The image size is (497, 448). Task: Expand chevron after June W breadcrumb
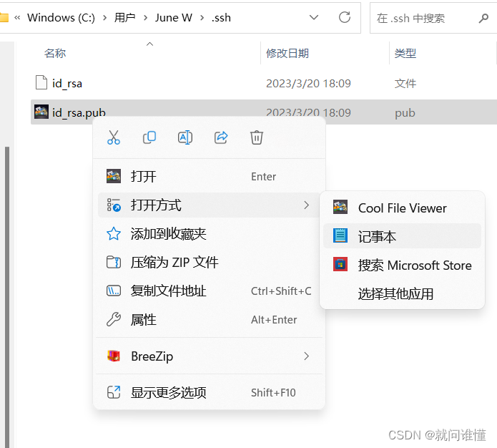(202, 17)
